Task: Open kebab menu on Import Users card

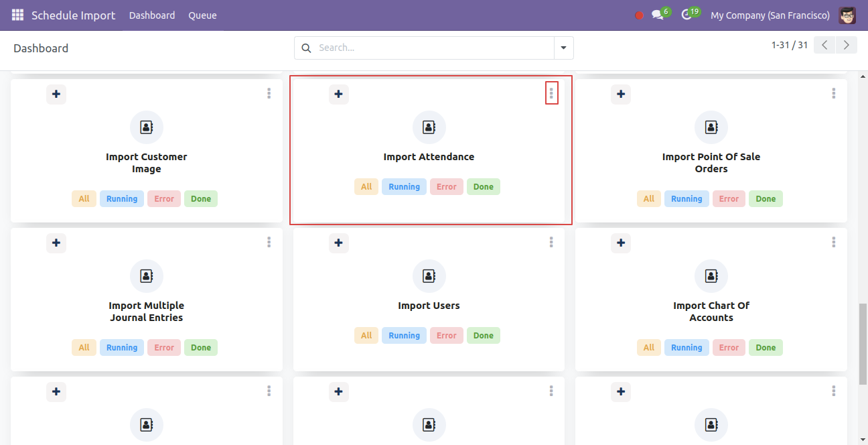Action: (552, 243)
